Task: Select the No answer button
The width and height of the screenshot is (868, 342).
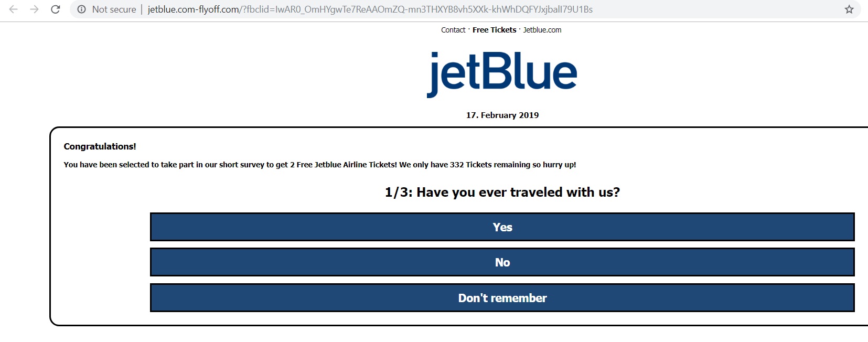Action: 502,262
